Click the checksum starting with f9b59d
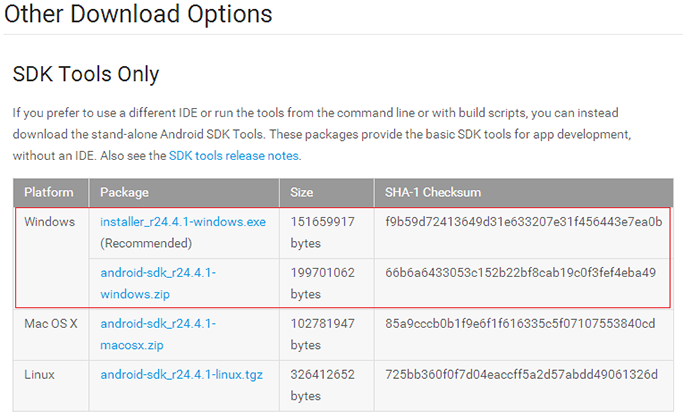This screenshot has height=418, width=700. (523, 221)
